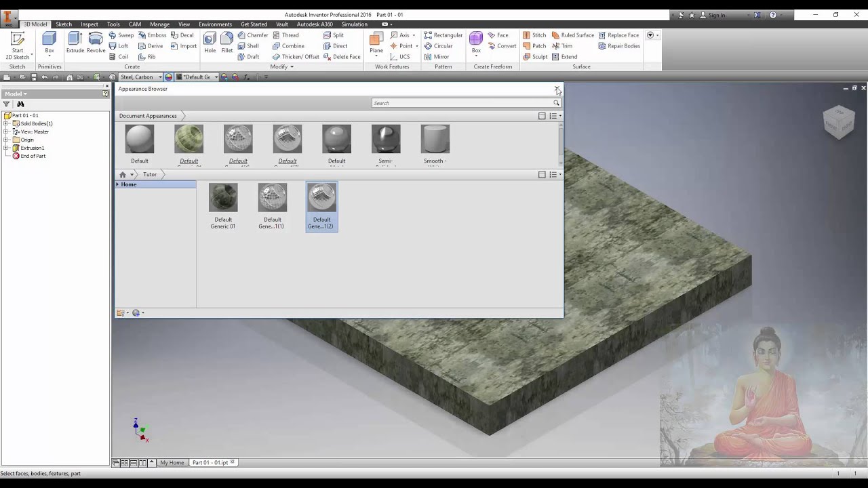Activate the Emboss tool
Viewport: 868px width, 488px height.
(152, 35)
